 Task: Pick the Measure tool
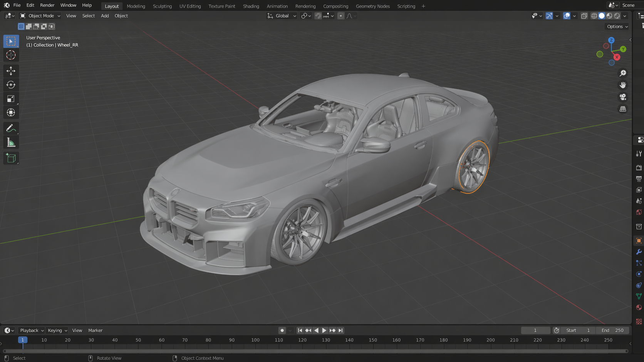(11, 143)
